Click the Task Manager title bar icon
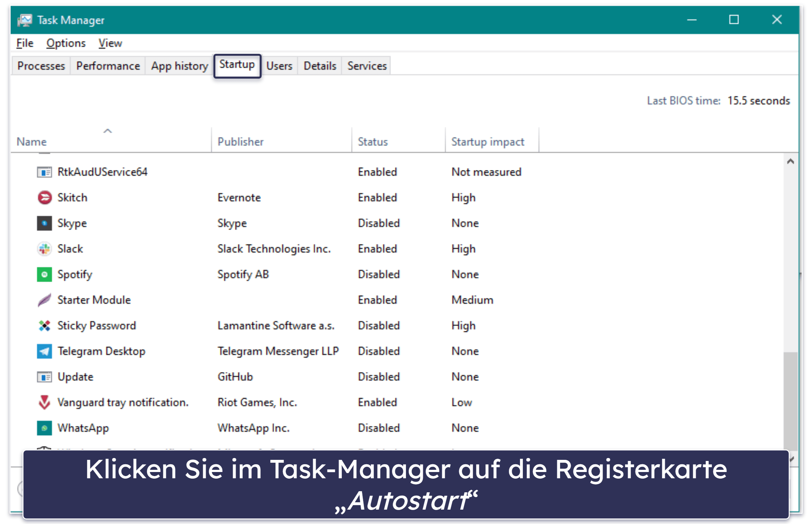 (x=25, y=20)
